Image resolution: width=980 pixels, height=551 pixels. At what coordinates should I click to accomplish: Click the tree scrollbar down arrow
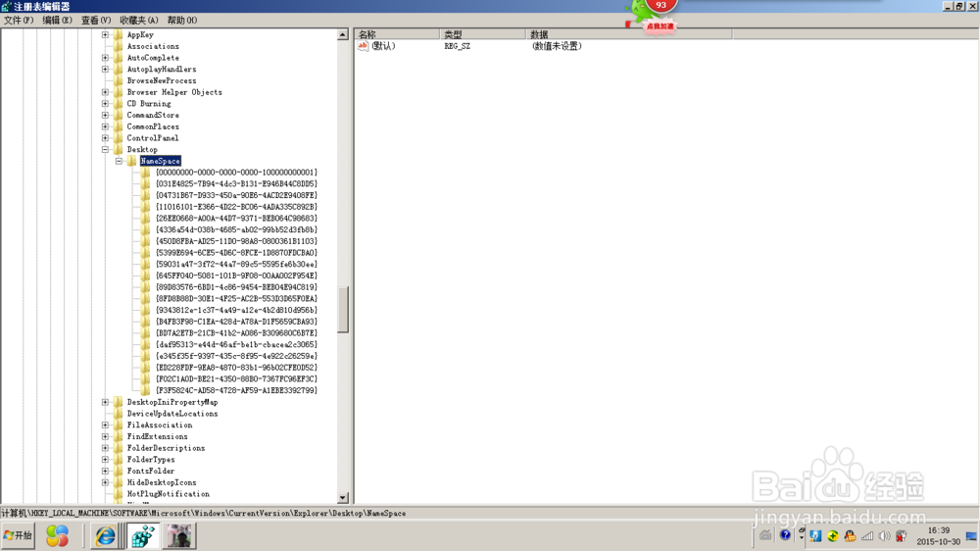(x=342, y=498)
